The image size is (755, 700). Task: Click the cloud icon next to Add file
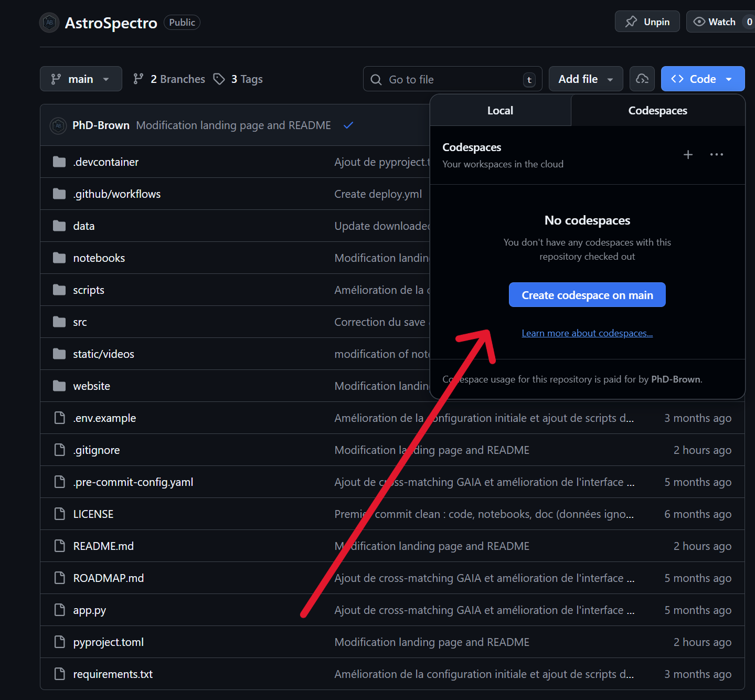[x=642, y=79]
